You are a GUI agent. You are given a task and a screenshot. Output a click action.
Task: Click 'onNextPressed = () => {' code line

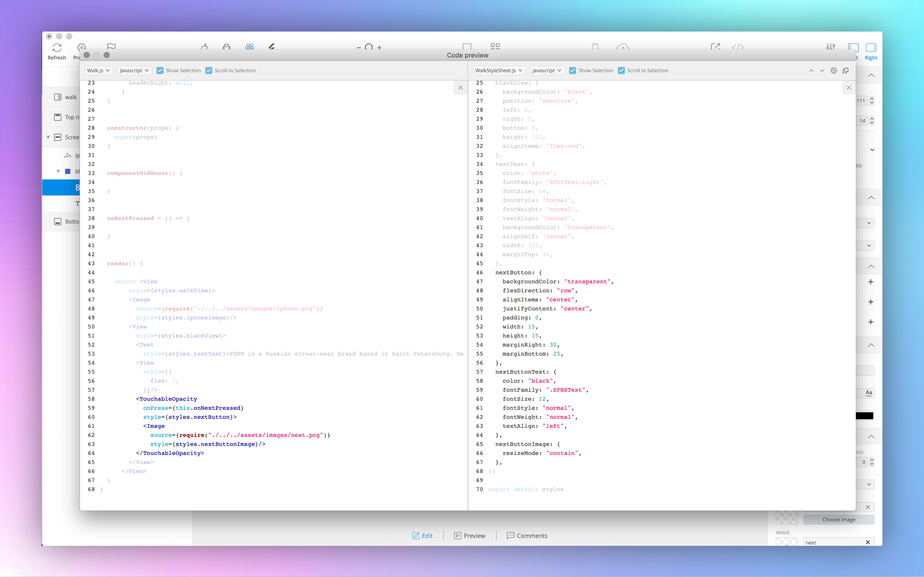(148, 218)
